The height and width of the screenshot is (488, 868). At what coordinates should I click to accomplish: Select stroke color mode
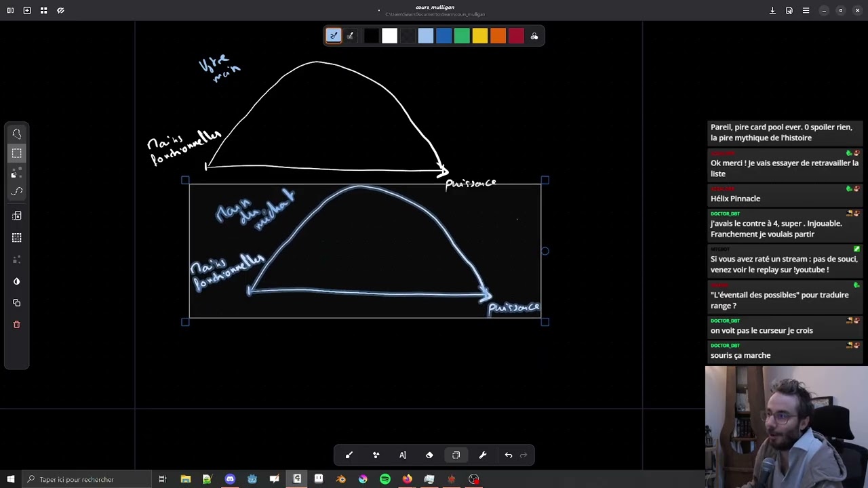(334, 36)
